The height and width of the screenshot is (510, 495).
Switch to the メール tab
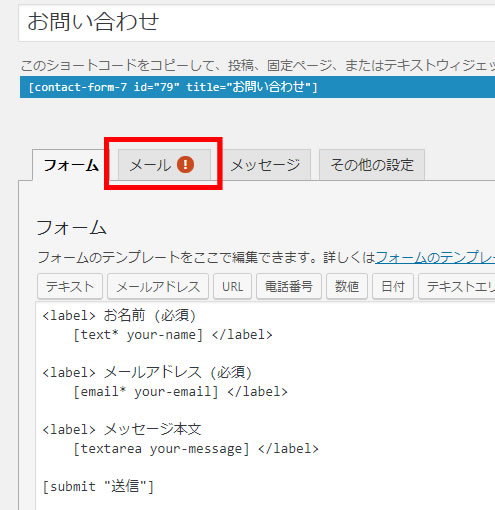(x=164, y=165)
